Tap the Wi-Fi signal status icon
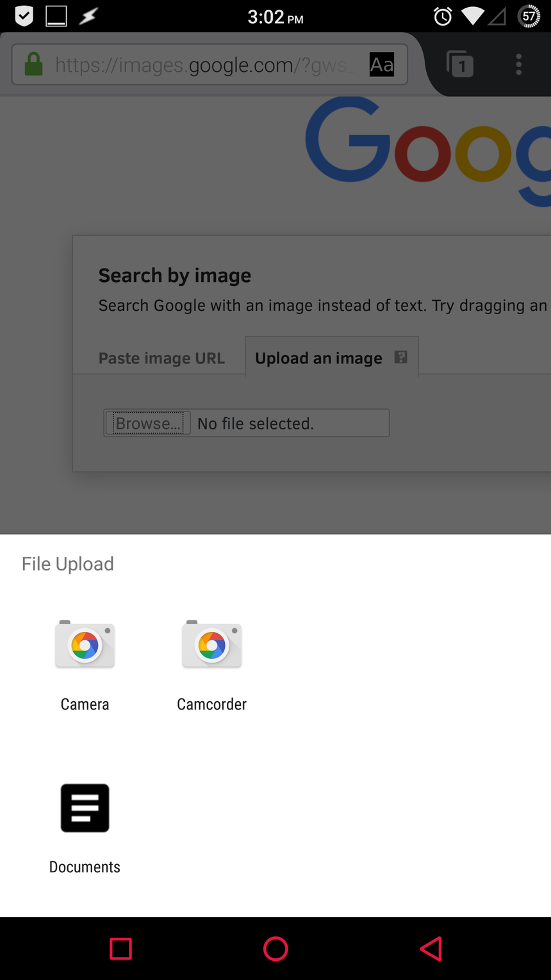 [472, 17]
